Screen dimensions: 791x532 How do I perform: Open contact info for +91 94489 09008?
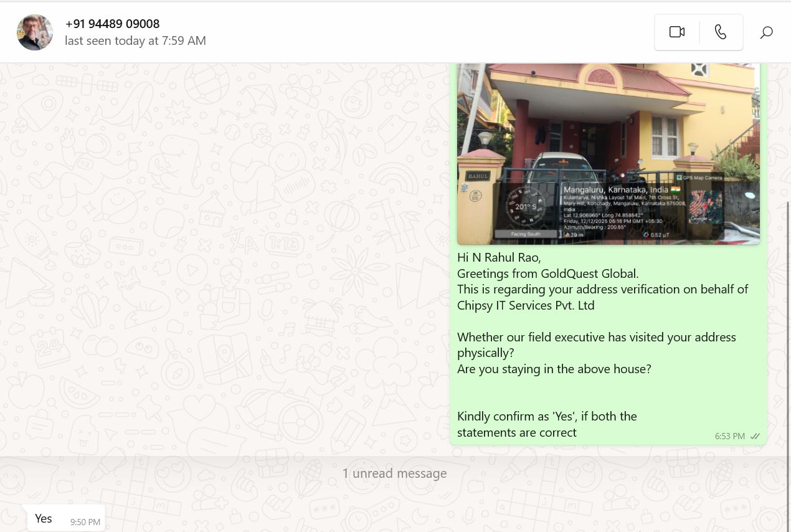112,24
